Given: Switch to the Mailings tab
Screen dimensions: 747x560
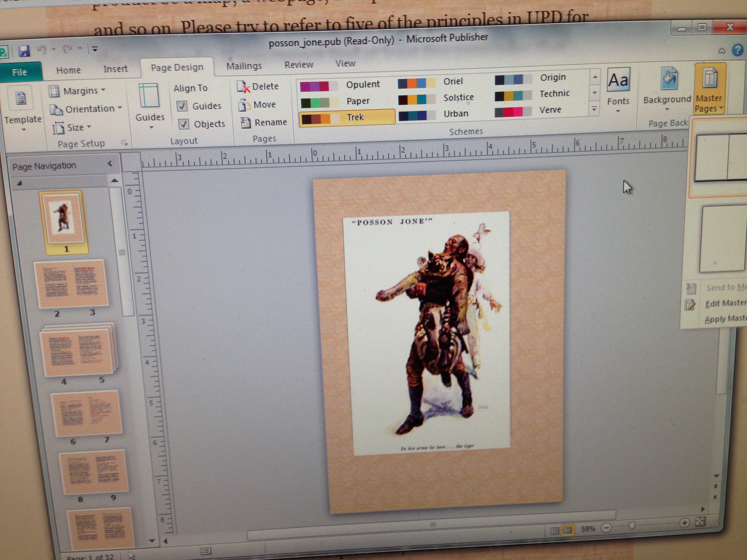Looking at the screenshot, I should coord(244,66).
